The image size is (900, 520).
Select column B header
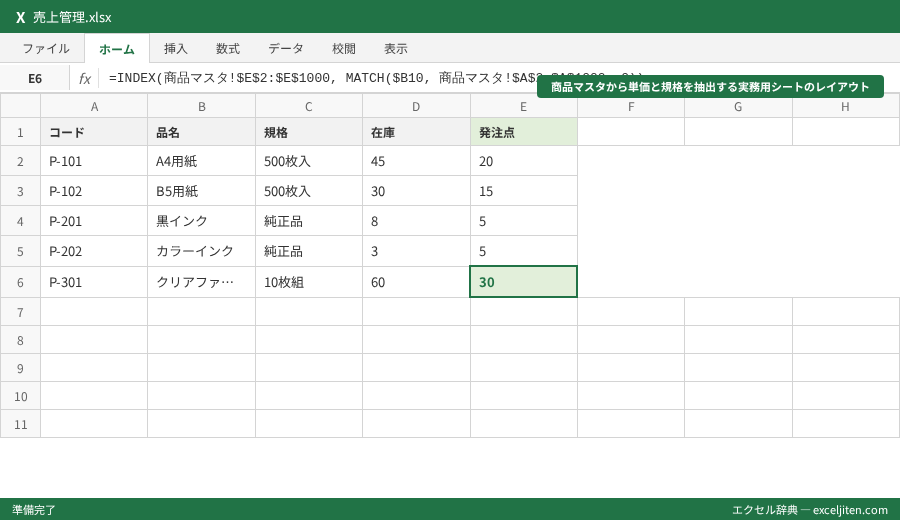click(x=201, y=106)
